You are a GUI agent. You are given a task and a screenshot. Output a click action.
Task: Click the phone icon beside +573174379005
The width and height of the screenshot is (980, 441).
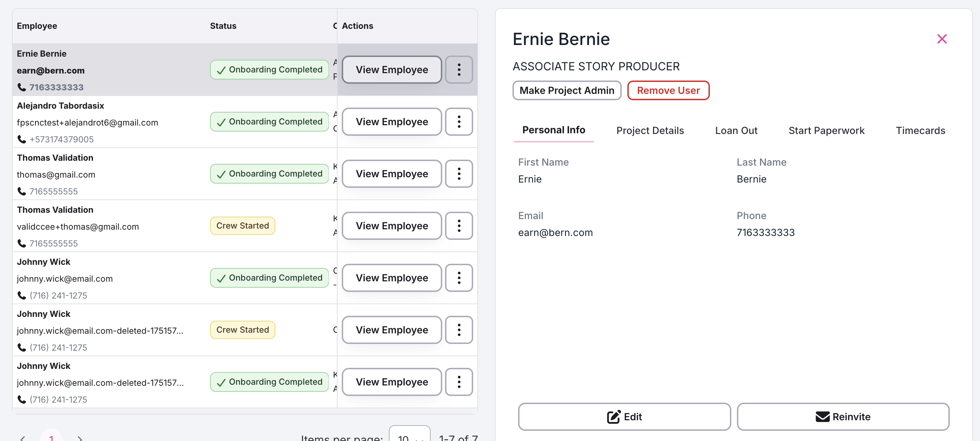coord(22,139)
